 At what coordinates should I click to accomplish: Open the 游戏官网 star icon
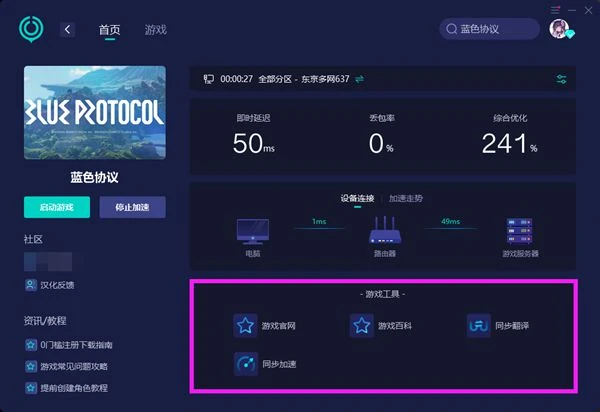245,326
